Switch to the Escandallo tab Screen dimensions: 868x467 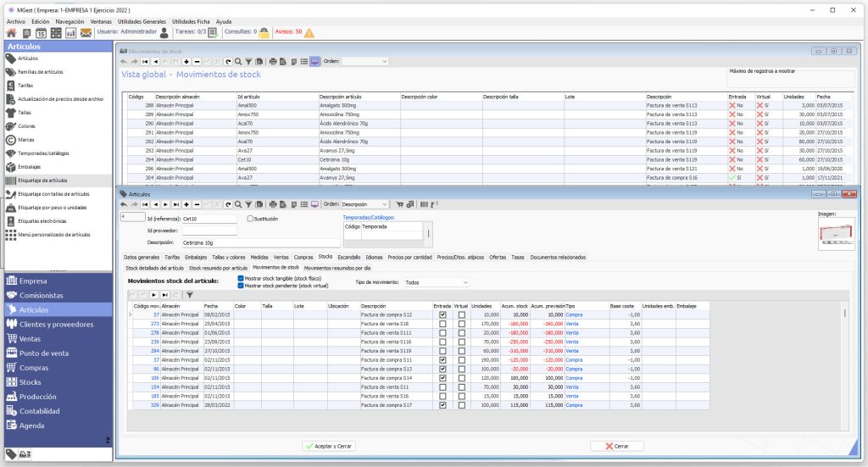click(348, 258)
